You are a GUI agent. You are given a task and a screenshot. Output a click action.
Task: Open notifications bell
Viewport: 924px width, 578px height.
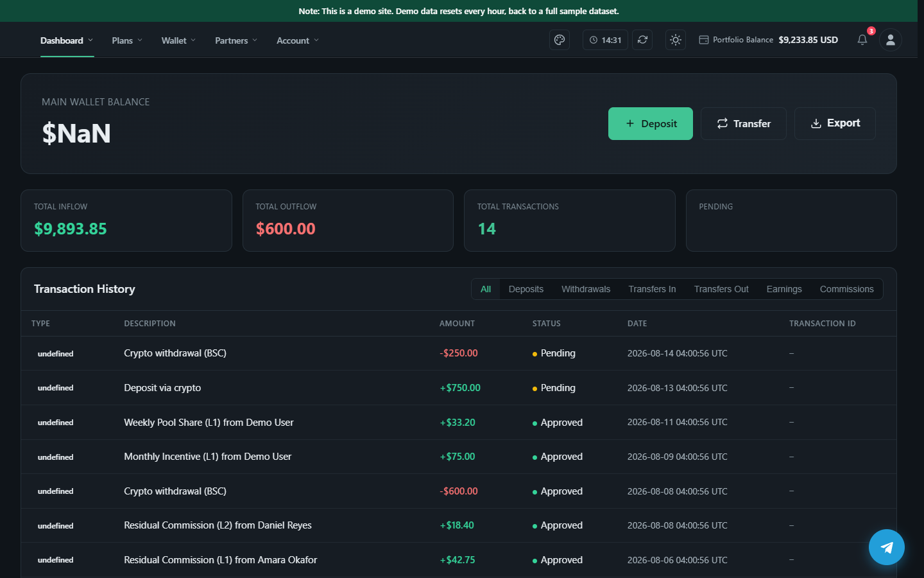pos(862,40)
